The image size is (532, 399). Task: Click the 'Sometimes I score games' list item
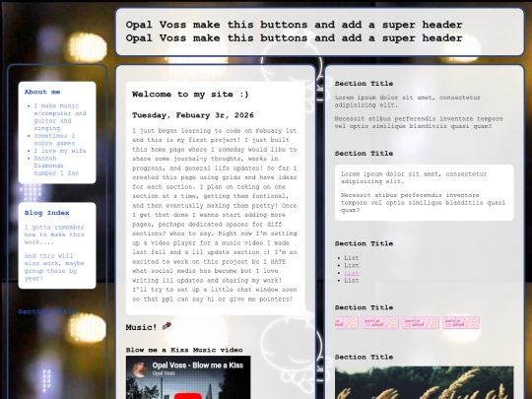tap(54, 140)
